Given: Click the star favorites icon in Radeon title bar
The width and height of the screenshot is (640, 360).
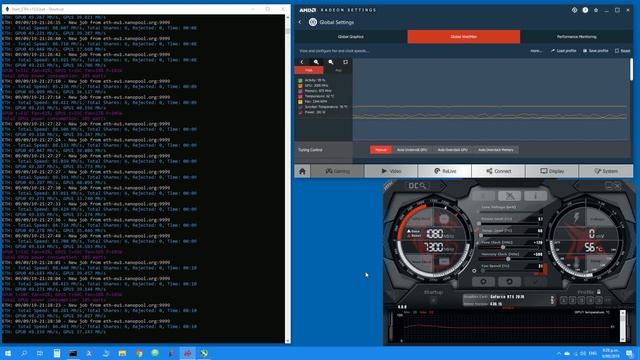Looking at the screenshot, I should [596, 10].
